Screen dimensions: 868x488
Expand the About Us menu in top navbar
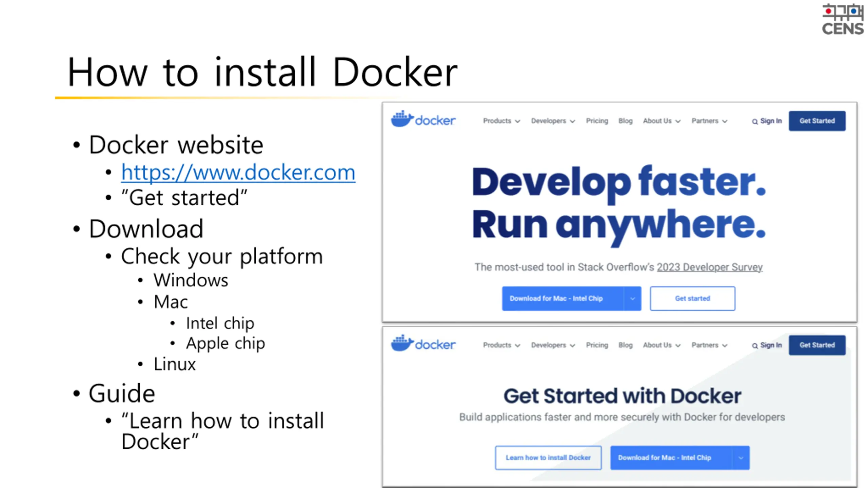point(662,121)
